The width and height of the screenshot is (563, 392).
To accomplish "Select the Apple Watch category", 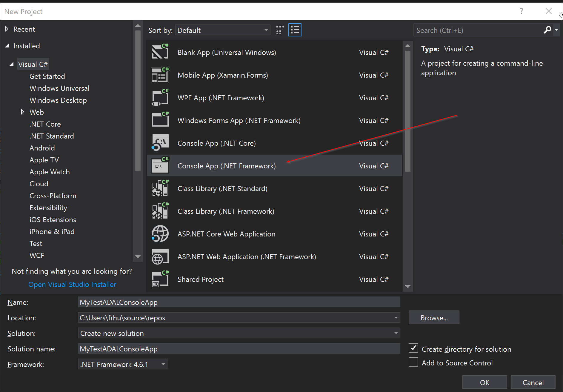I will click(x=50, y=172).
